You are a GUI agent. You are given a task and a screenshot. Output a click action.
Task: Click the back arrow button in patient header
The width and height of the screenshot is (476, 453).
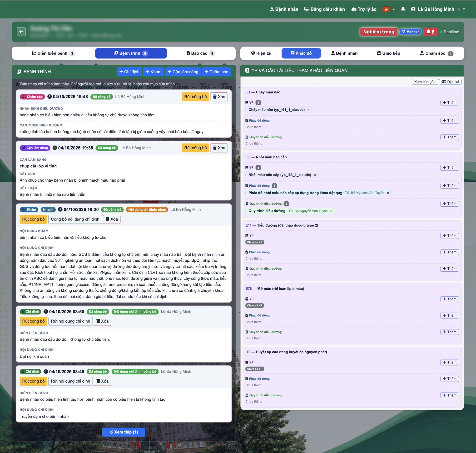[21, 32]
